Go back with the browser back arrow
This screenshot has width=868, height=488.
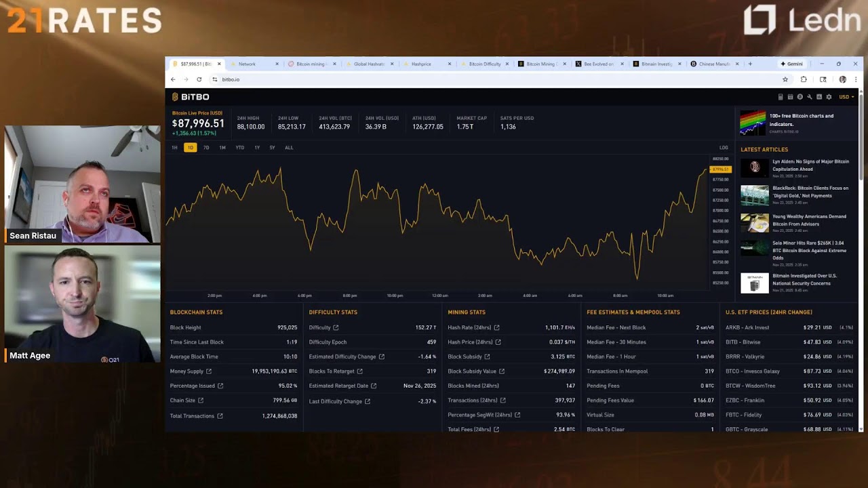click(x=173, y=79)
